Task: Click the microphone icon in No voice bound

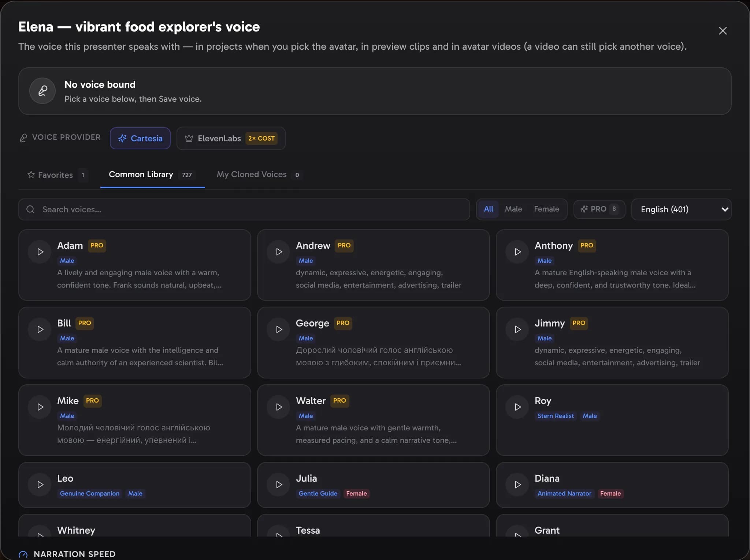Action: click(42, 91)
